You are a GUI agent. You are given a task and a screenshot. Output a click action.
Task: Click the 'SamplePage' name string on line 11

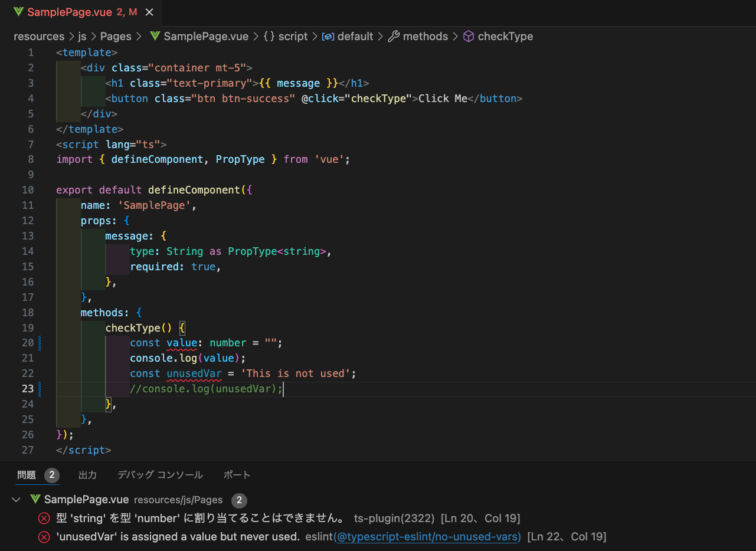tap(154, 205)
